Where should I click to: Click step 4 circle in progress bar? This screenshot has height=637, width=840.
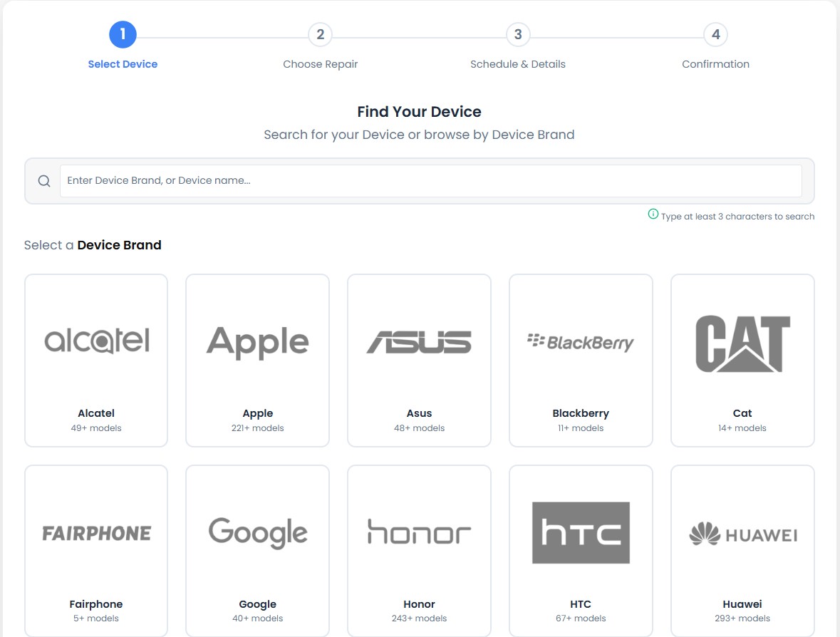click(716, 34)
